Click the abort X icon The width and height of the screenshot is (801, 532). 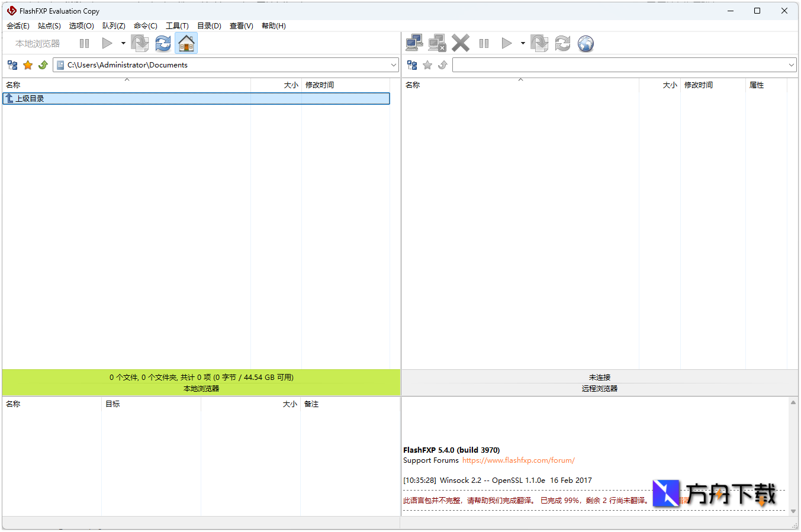pos(460,43)
